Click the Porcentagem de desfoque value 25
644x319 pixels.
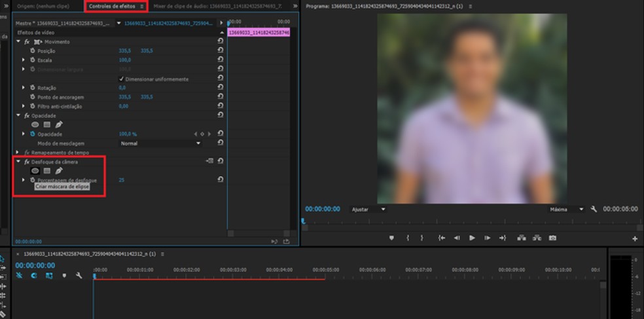pos(122,179)
